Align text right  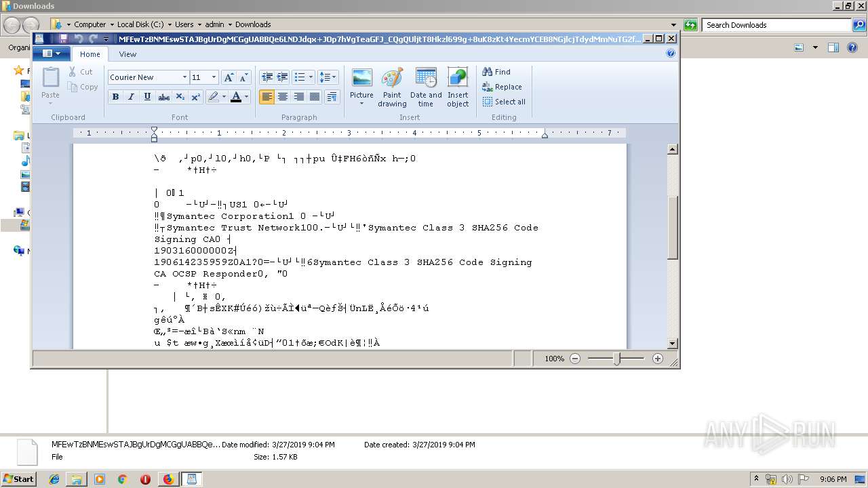(298, 97)
